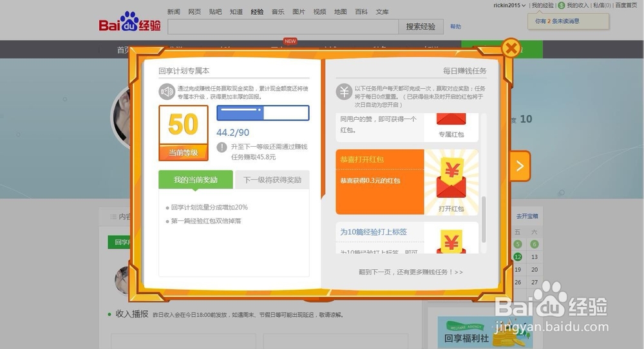Focus the search input field
Image resolution: width=644 pixels, height=349 pixels.
(283, 26)
